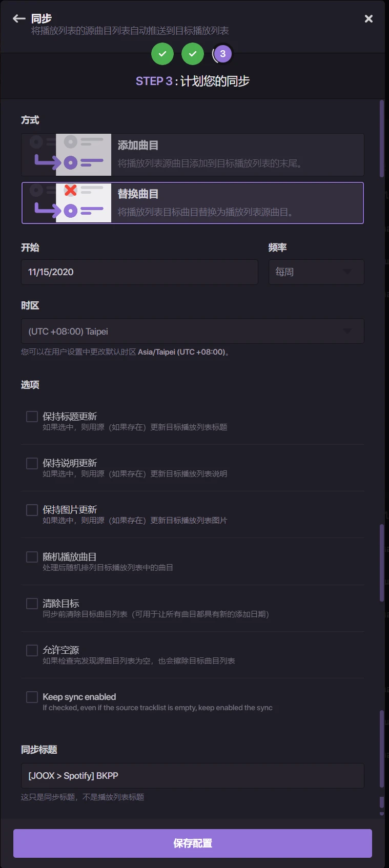Click the 替换曲目 method illustration icon
Viewport: 389px width, 868px height.
(67, 203)
